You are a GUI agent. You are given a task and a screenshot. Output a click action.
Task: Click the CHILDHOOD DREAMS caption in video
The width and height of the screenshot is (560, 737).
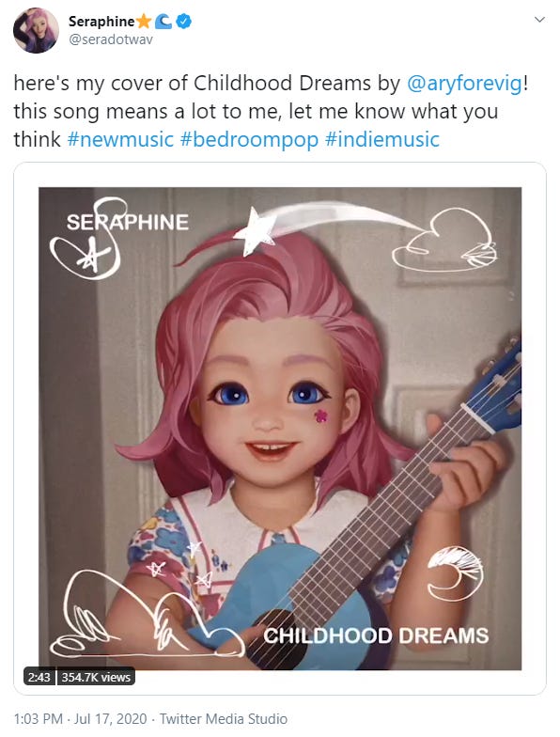pyautogui.click(x=376, y=635)
